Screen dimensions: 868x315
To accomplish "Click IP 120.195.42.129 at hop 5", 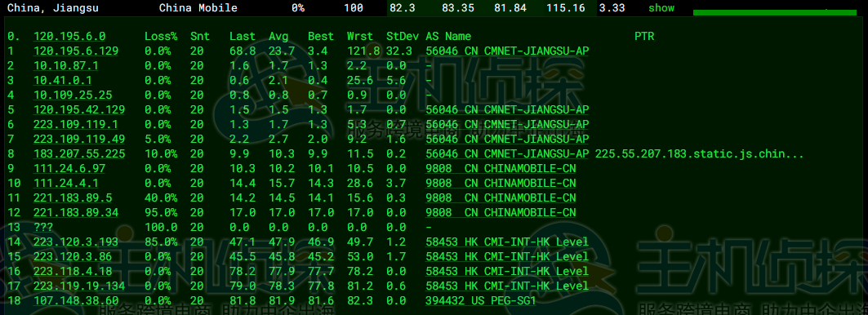I will coord(79,109).
